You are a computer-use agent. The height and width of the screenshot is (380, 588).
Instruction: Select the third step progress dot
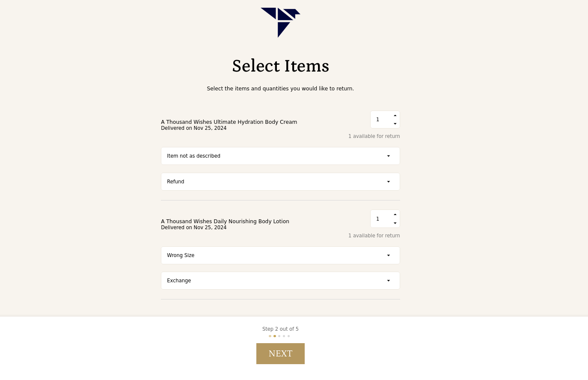(279, 336)
